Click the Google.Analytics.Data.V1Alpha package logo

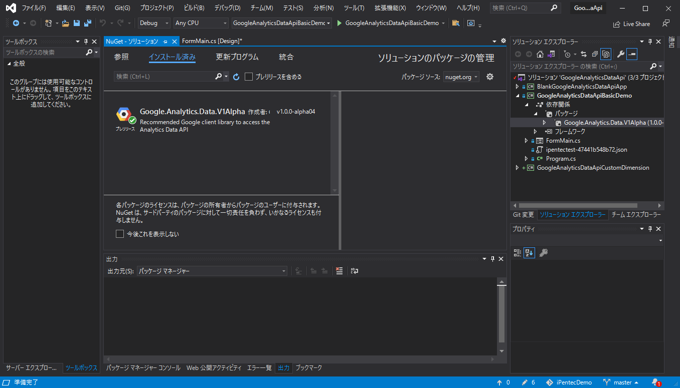tap(124, 114)
